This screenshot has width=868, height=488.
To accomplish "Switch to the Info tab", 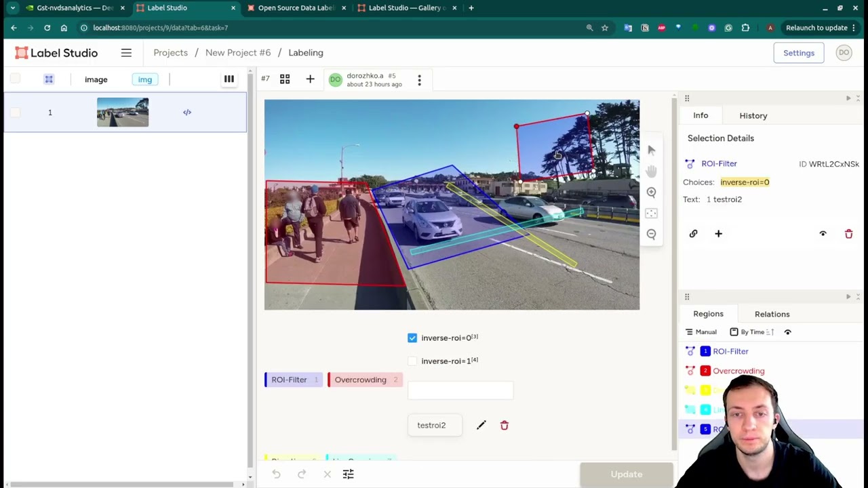I will (701, 116).
